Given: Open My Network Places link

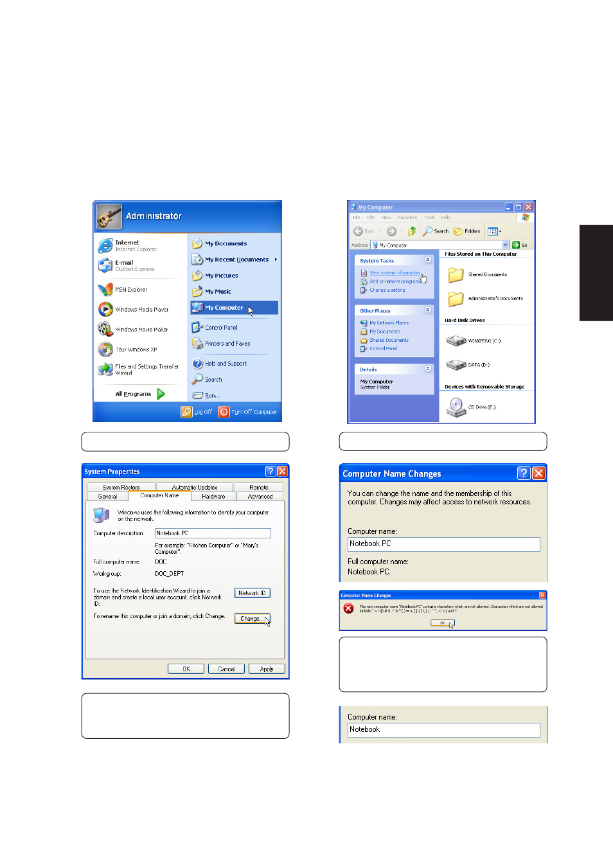Looking at the screenshot, I should pos(389,323).
